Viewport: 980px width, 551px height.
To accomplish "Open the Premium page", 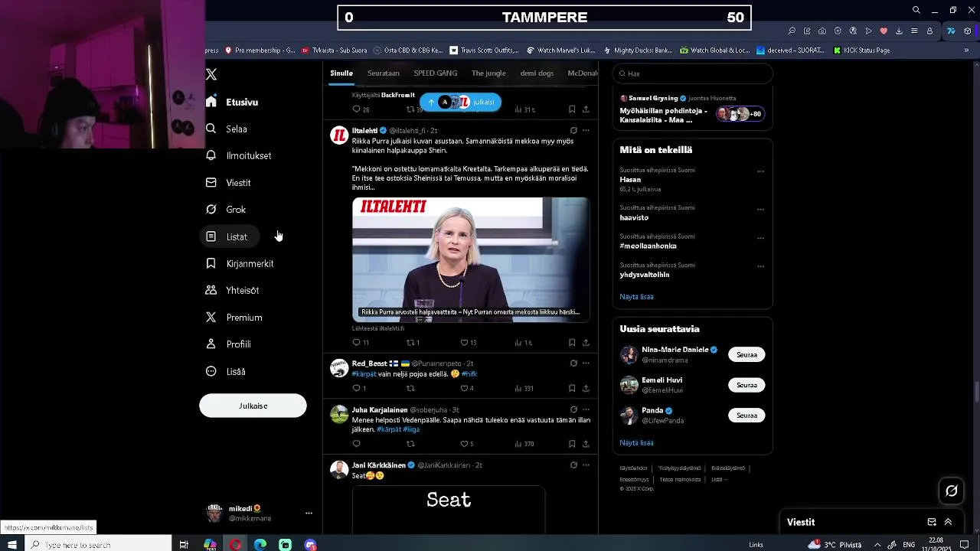I will 234,318.
